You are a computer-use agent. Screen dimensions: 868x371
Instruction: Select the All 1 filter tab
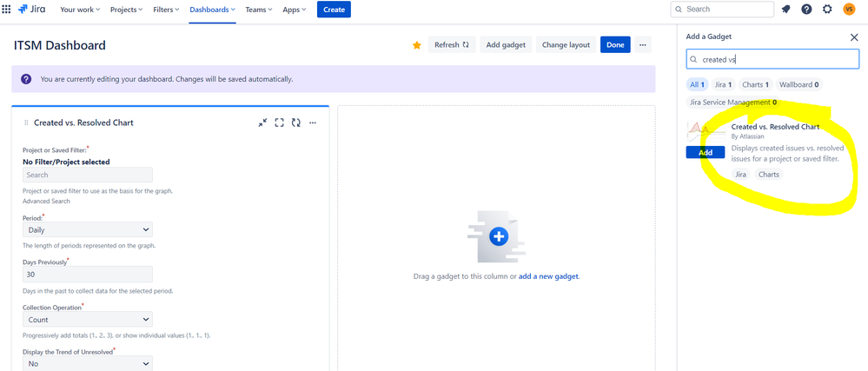tap(697, 85)
